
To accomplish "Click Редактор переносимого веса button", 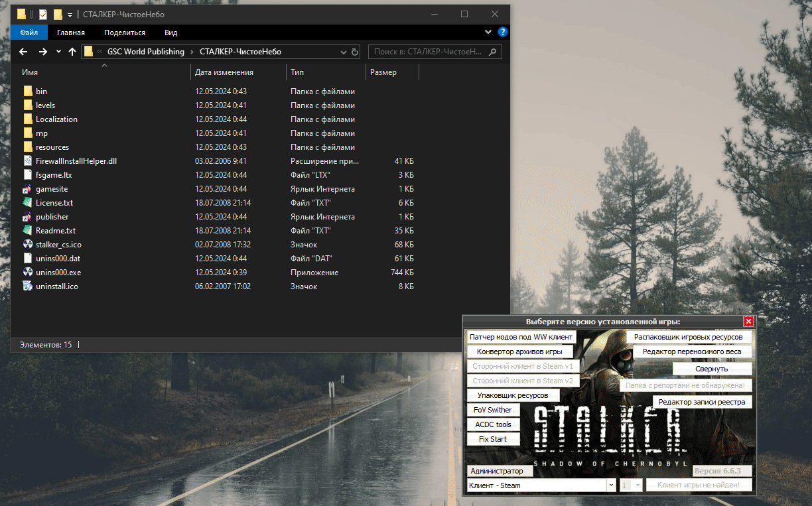I will pyautogui.click(x=693, y=351).
